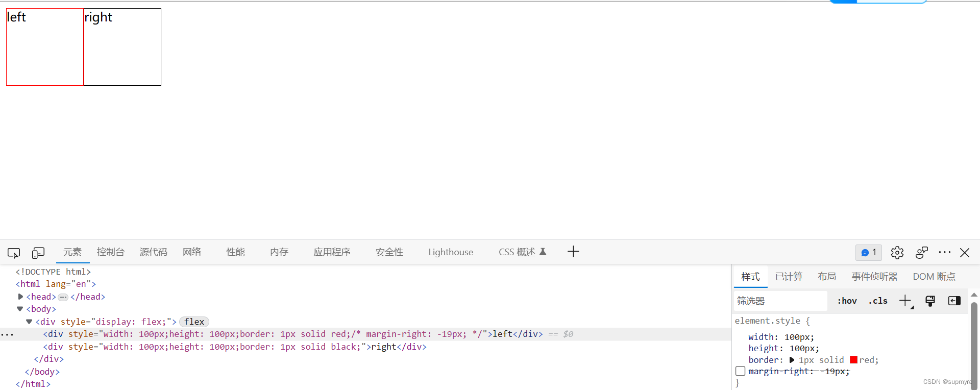Open the DevTools settings gear
The image size is (980, 390).
coord(897,253)
